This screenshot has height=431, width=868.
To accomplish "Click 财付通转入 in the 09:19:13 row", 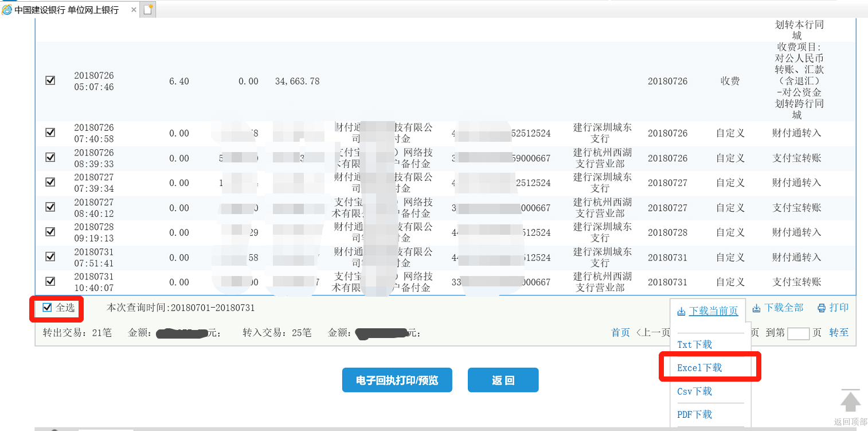I will coord(797,232).
